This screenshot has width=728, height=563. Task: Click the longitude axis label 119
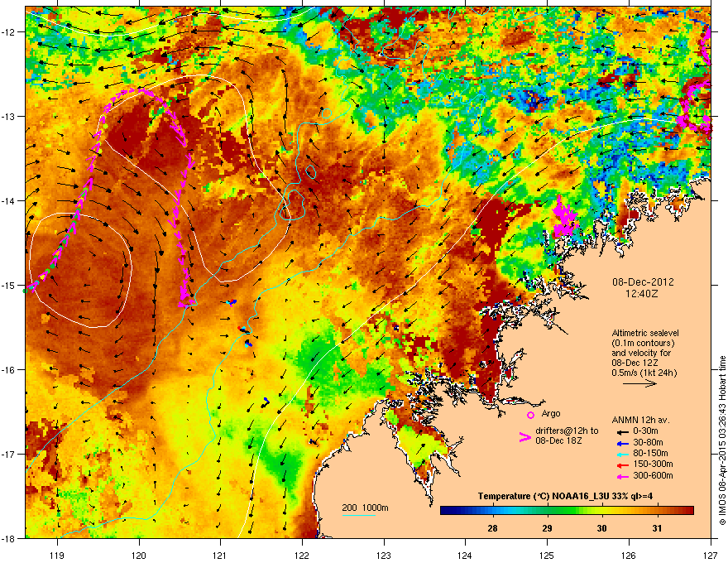tap(58, 556)
